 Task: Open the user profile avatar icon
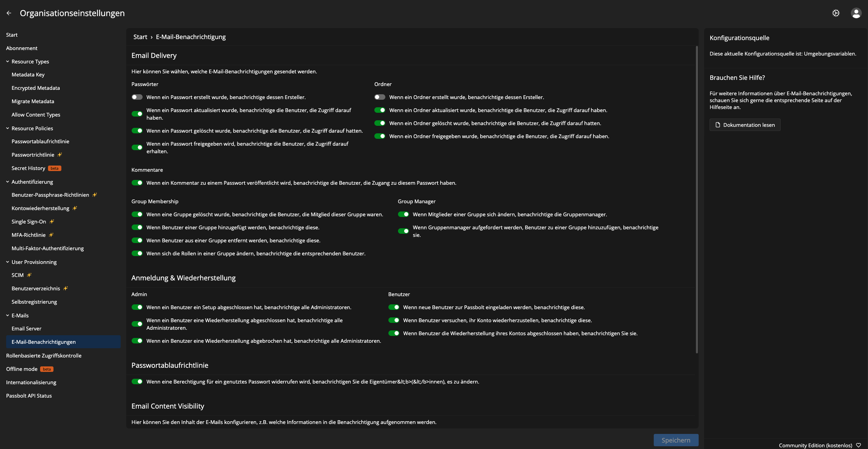tap(856, 13)
